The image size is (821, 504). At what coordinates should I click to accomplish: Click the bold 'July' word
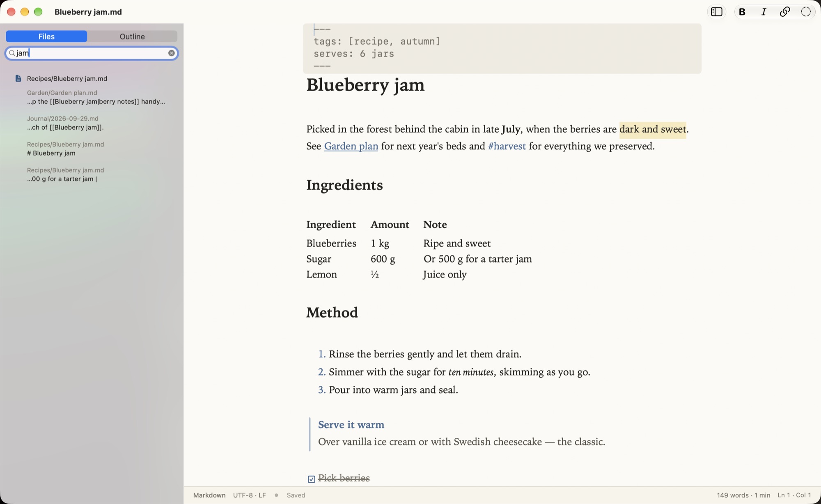[511, 130]
